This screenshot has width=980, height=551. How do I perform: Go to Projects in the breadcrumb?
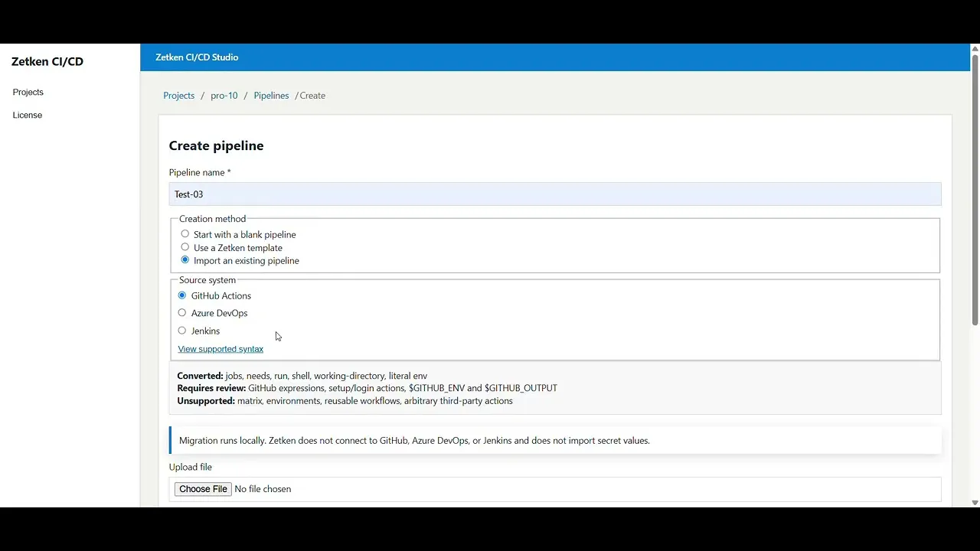click(179, 96)
